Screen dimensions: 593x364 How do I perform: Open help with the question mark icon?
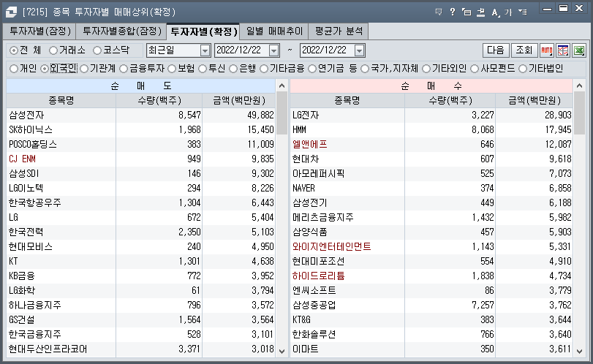click(453, 12)
